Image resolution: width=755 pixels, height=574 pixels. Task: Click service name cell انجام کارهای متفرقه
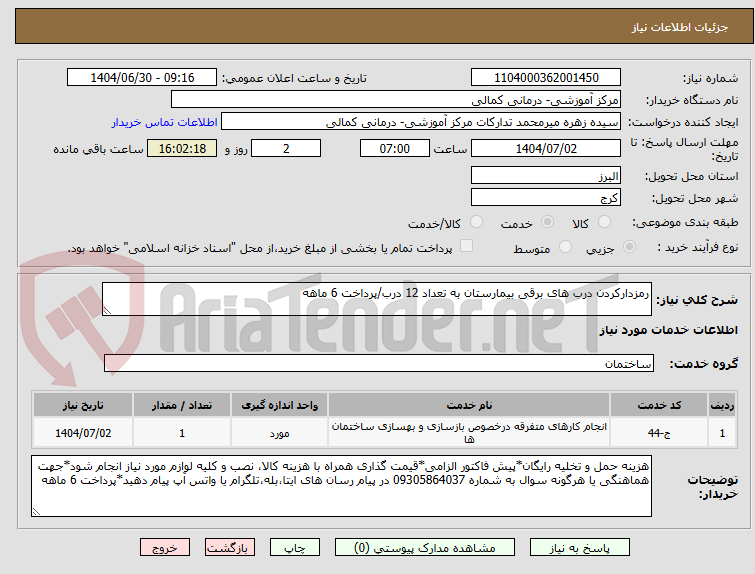coord(469,432)
